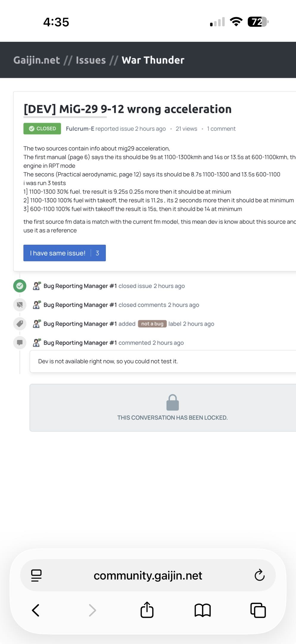Tap the community.gaijin.net address field

148,575
